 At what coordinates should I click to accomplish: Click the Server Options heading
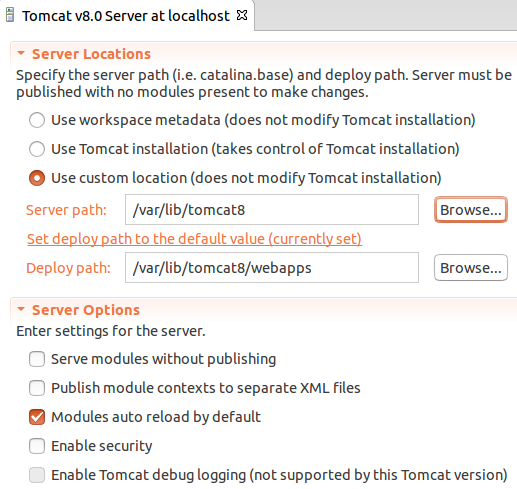point(86,310)
